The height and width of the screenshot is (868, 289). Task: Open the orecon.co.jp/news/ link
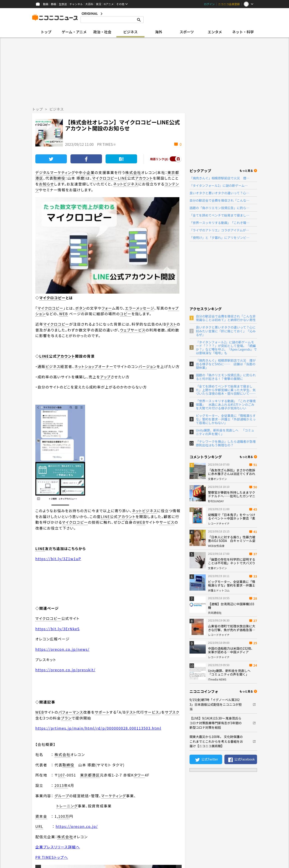click(x=62, y=649)
